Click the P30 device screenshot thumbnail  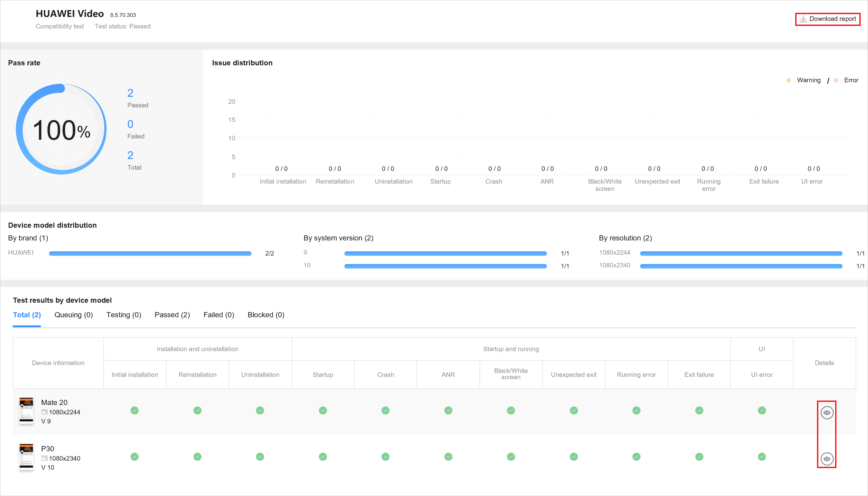coord(26,456)
